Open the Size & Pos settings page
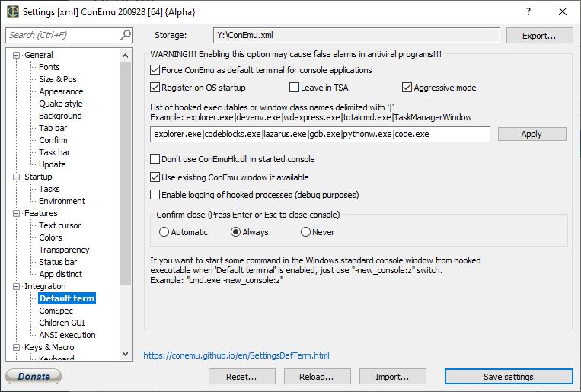 point(58,79)
